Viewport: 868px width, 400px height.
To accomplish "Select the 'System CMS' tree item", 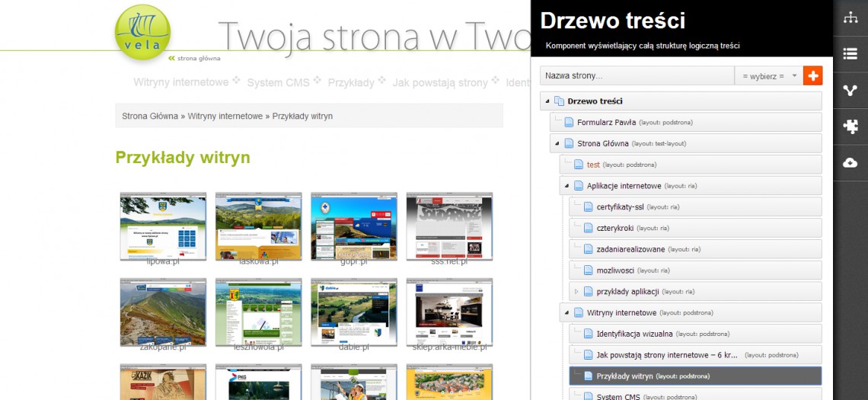I will tap(696, 395).
